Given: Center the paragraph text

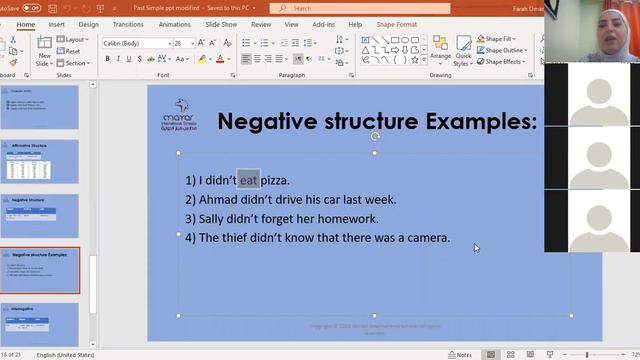Looking at the screenshot, I should pos(257,59).
